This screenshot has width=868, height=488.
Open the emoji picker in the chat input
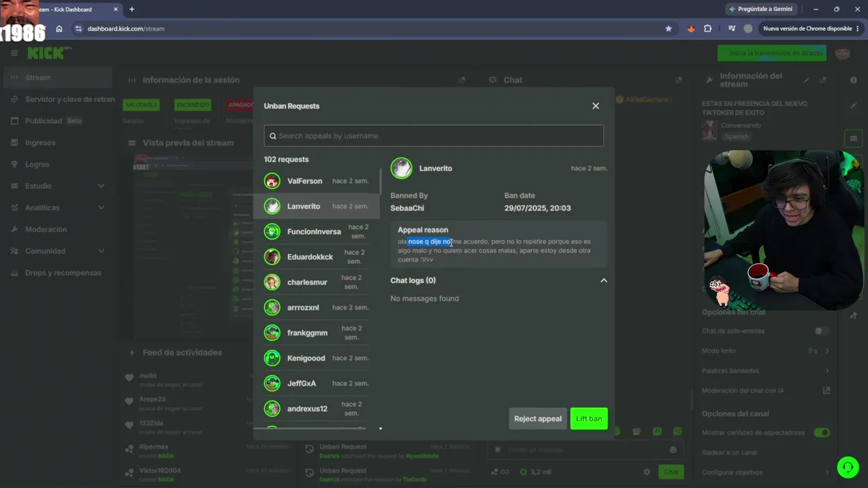click(673, 449)
